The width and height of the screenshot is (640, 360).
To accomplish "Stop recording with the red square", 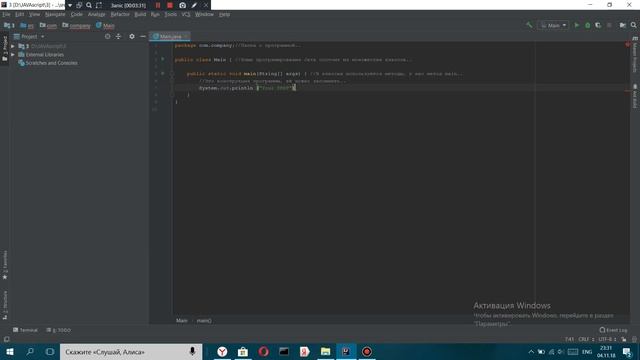I will coord(170,5).
